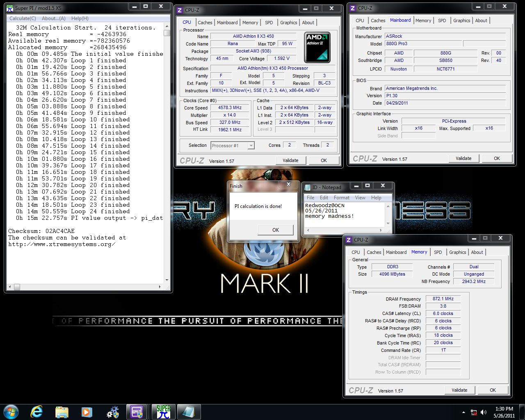
Task: Open the gear settings taskbar icon
Action: click(112, 412)
